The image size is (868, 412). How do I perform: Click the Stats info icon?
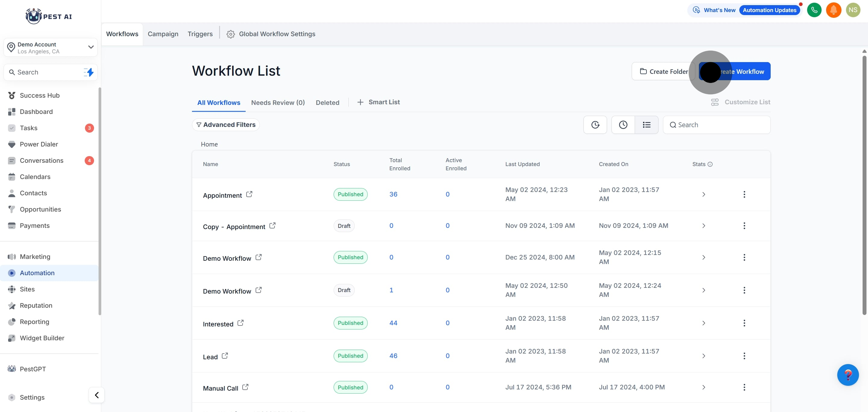coord(710,164)
